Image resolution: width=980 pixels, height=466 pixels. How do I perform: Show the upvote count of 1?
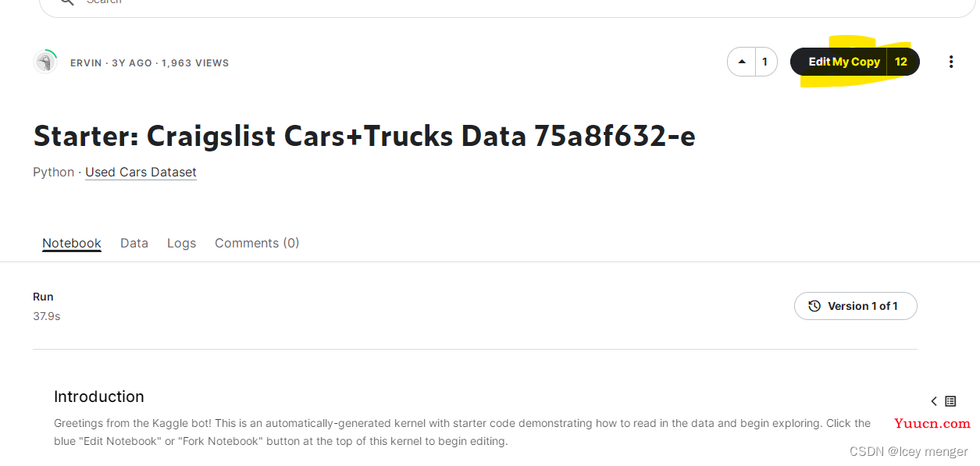click(765, 62)
